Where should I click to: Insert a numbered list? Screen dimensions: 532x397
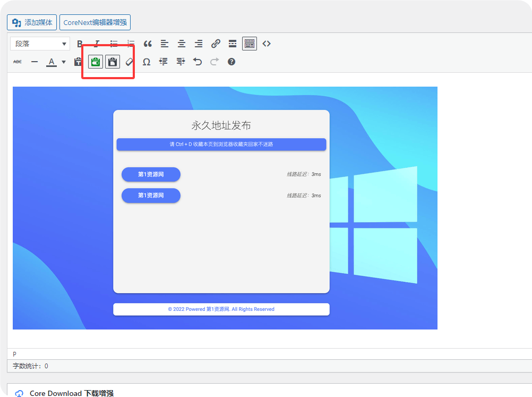tap(131, 44)
